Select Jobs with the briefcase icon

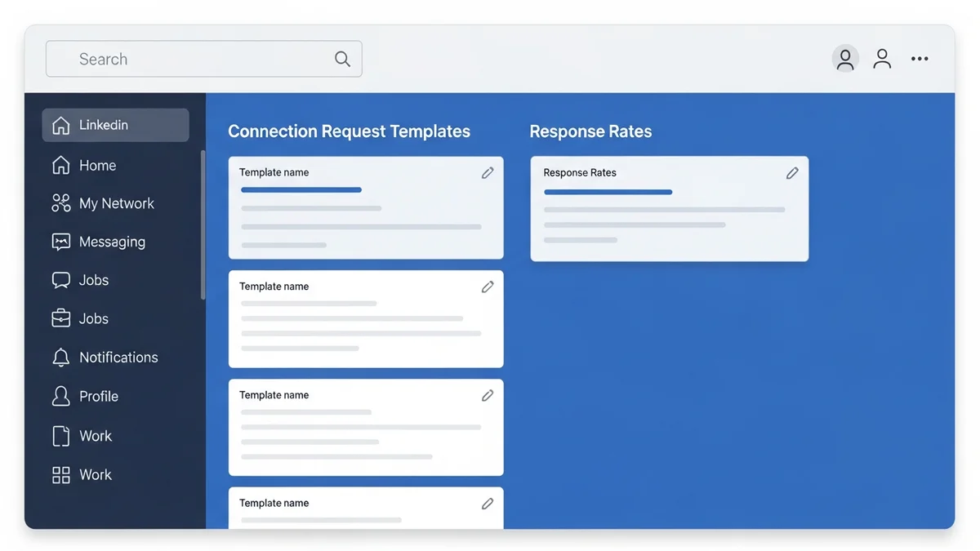click(93, 318)
